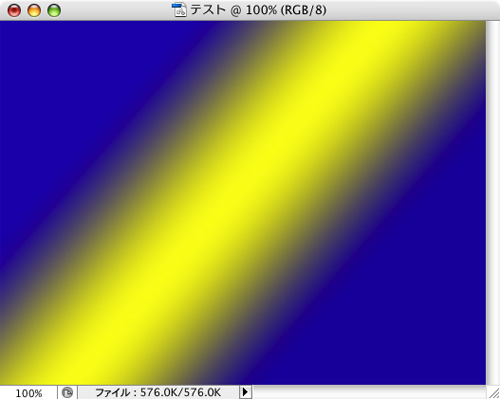Viewport: 500px width, 399px height.
Task: Minimize the テスト window using yellow button
Action: point(34,11)
